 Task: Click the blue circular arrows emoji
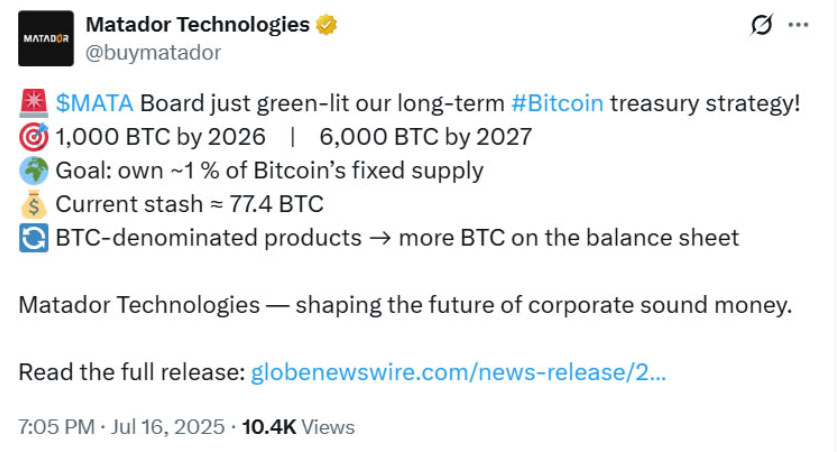[x=33, y=238]
